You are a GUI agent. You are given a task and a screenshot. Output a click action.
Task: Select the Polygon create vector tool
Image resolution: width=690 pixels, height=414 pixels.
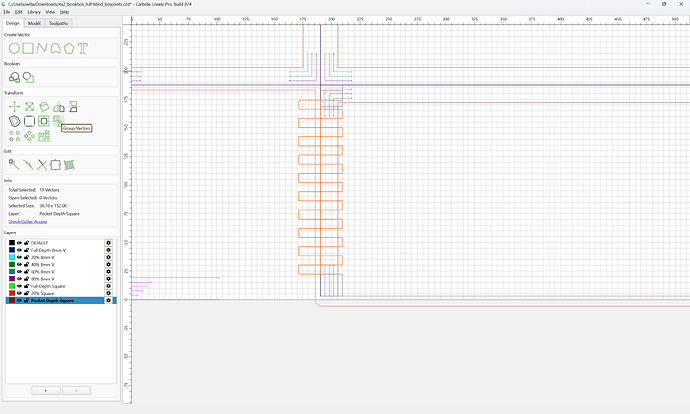click(69, 48)
